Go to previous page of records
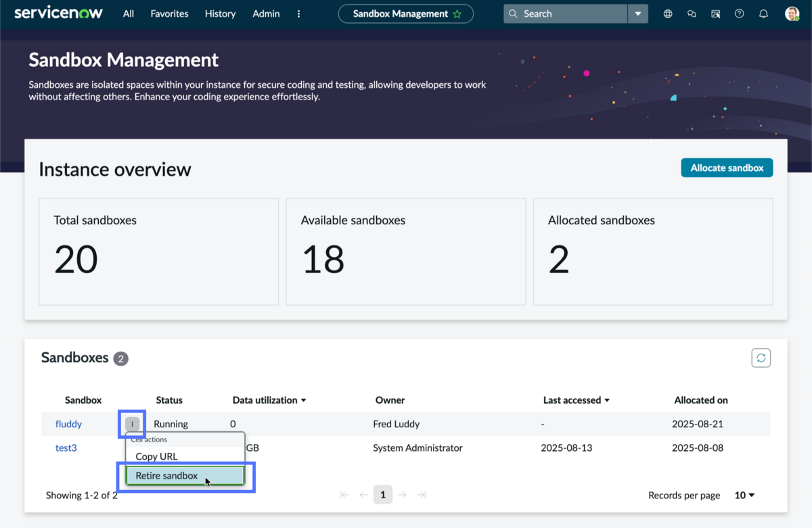Image resolution: width=812 pixels, height=528 pixels. coord(363,495)
